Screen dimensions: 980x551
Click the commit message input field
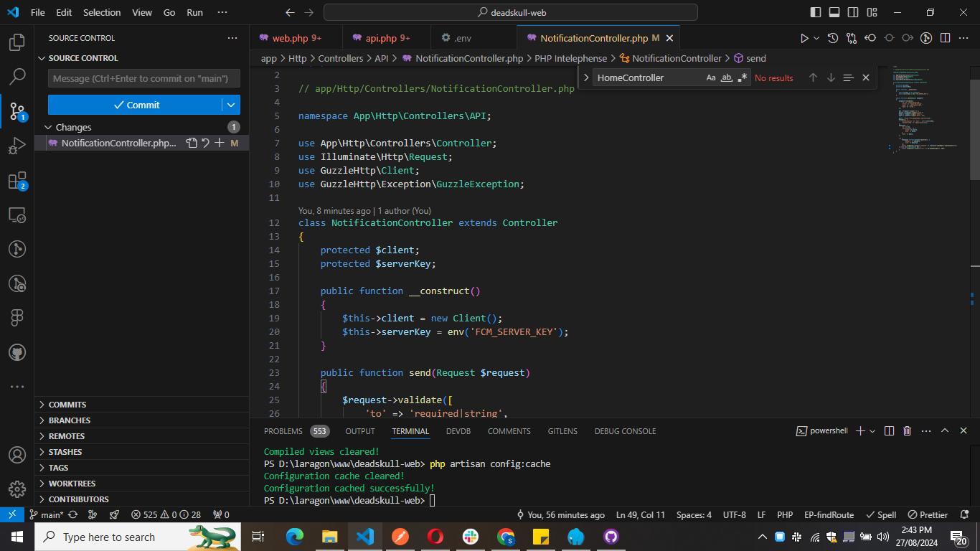143,78
